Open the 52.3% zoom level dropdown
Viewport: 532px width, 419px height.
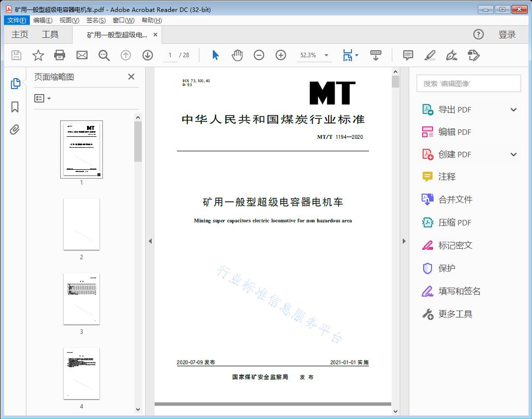314,55
